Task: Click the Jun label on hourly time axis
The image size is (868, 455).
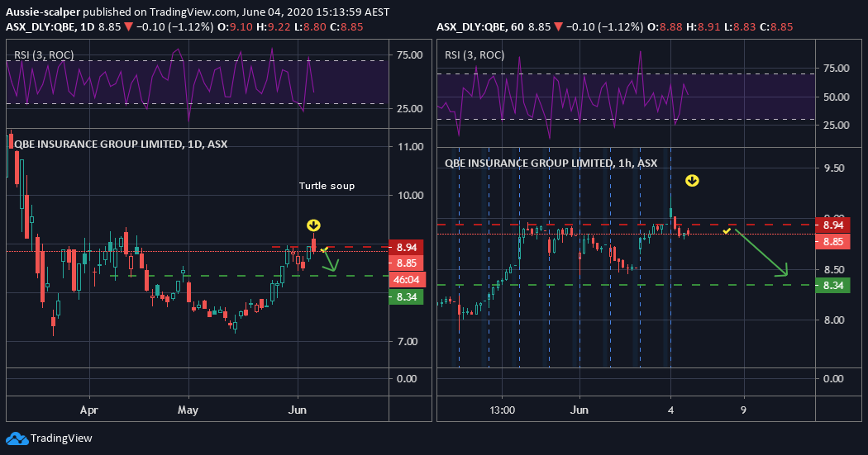Action: tap(579, 410)
